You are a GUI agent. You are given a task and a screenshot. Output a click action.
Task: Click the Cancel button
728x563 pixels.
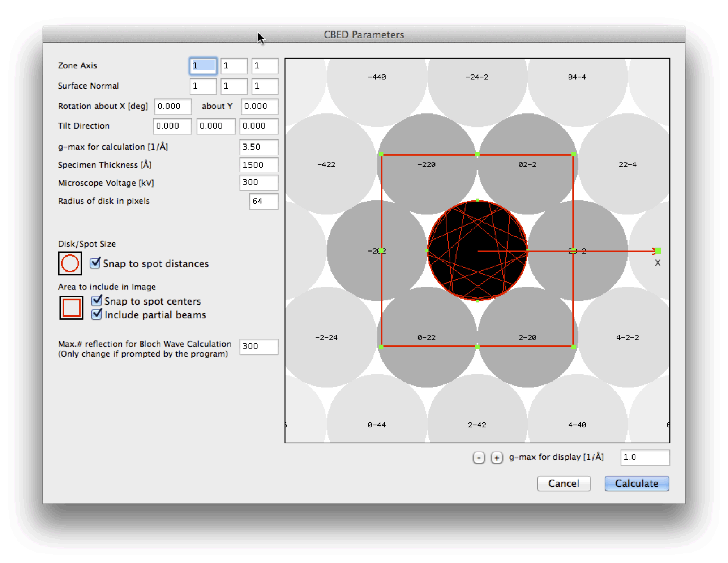pos(564,483)
